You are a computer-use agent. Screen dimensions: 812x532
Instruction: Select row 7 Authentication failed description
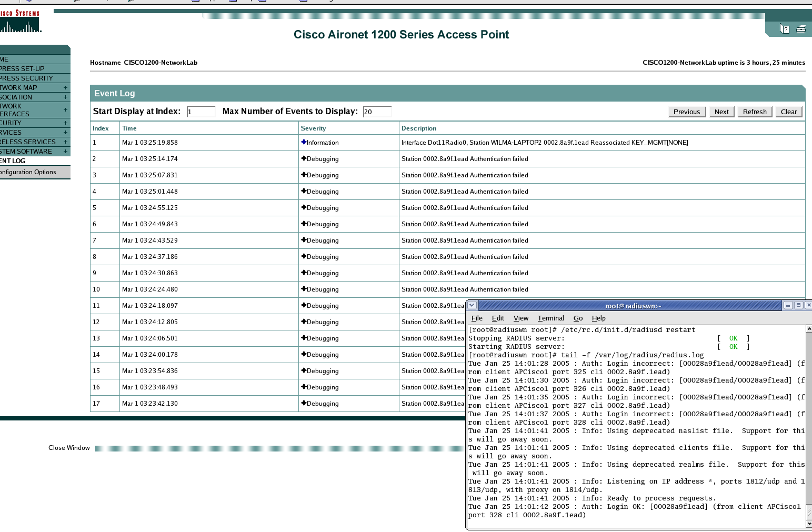pyautogui.click(x=465, y=240)
